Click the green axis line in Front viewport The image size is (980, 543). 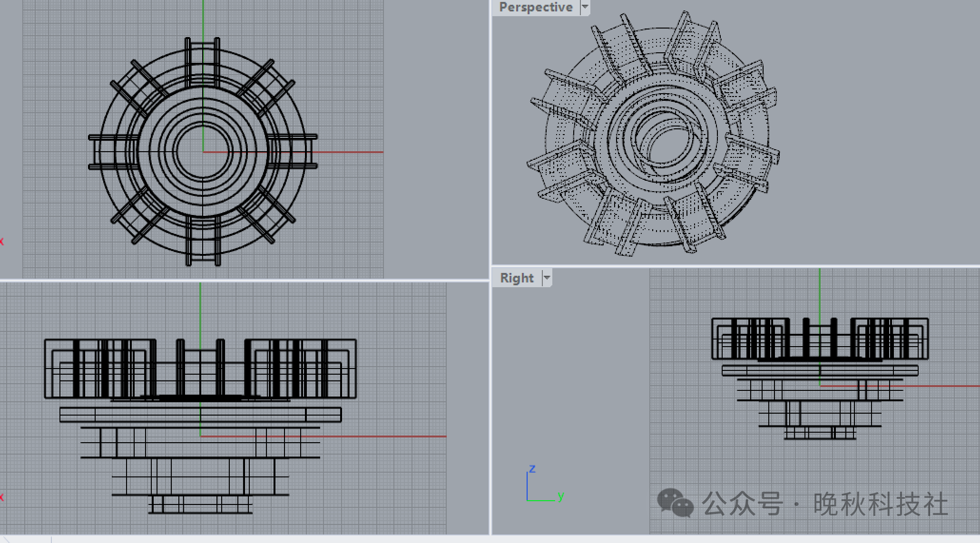click(200, 309)
